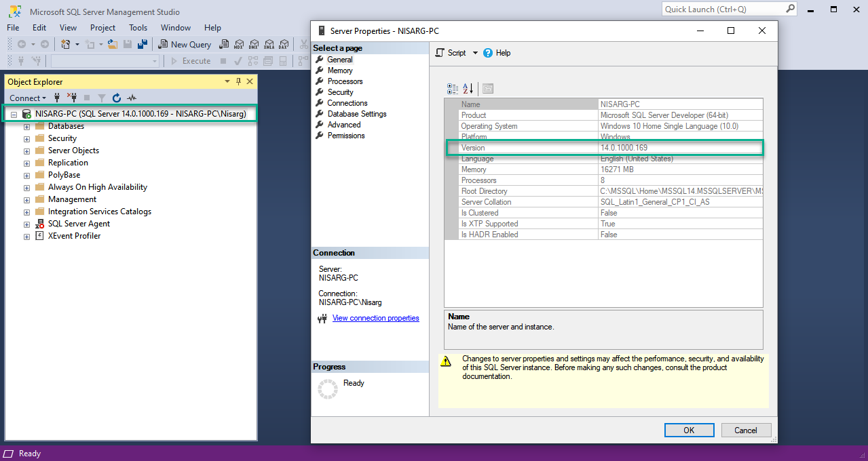
Task: Open the Connect dropdown in Object Explorer
Action: tap(28, 98)
